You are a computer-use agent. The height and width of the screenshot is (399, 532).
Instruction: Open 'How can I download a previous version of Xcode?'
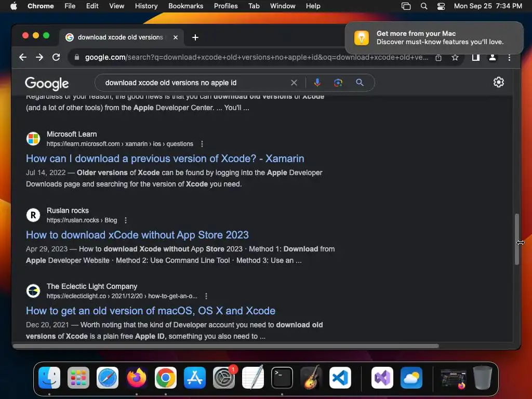(165, 158)
